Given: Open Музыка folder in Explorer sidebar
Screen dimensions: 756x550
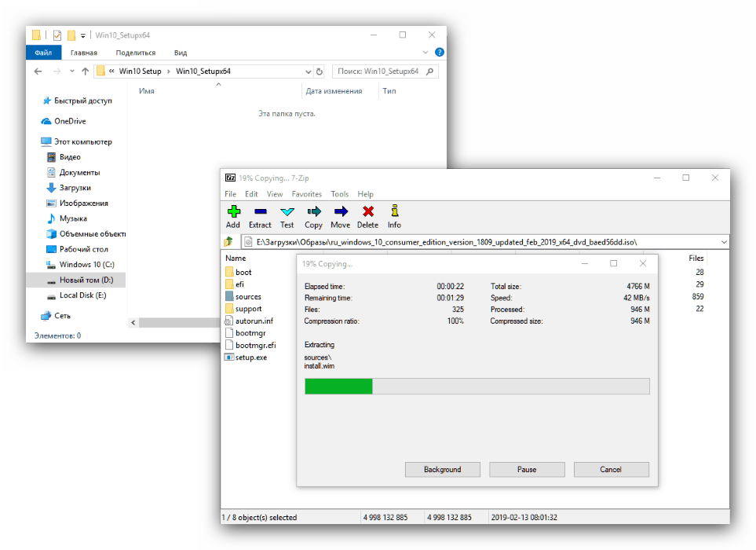Looking at the screenshot, I should [67, 218].
